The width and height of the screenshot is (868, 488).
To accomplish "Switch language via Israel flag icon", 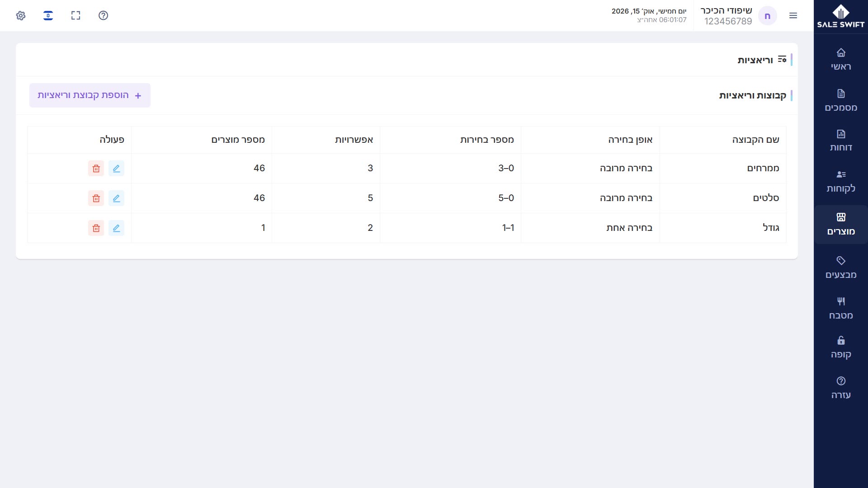I will (48, 16).
